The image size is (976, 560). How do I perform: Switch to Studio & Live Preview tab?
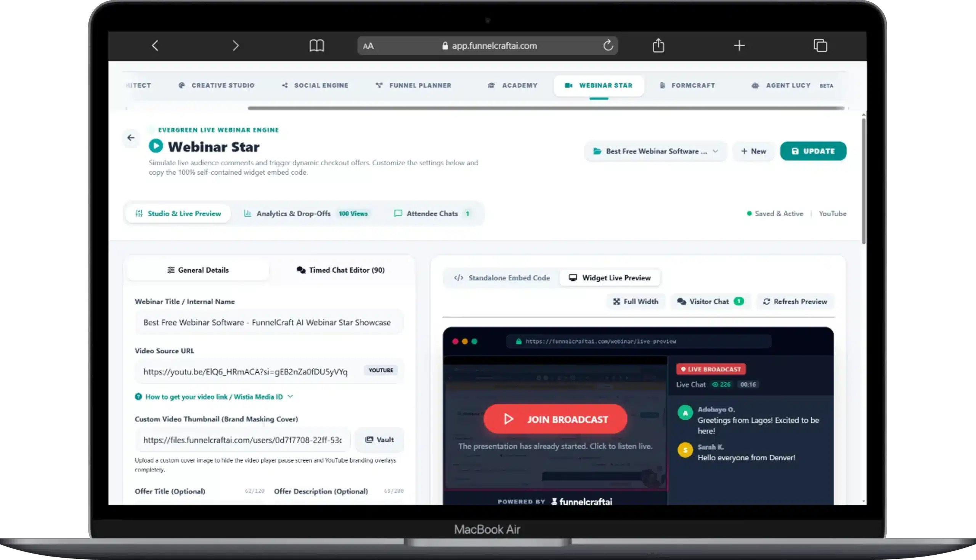coord(178,213)
